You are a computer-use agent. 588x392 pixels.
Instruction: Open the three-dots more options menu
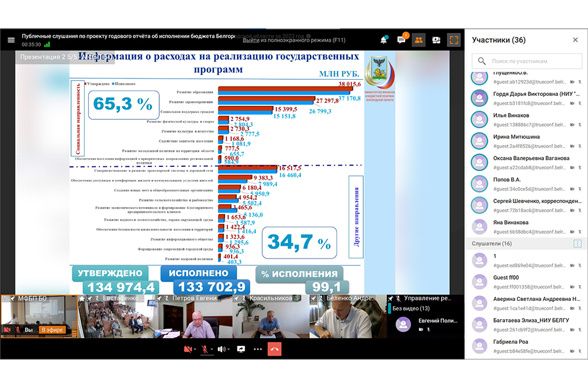tap(258, 349)
